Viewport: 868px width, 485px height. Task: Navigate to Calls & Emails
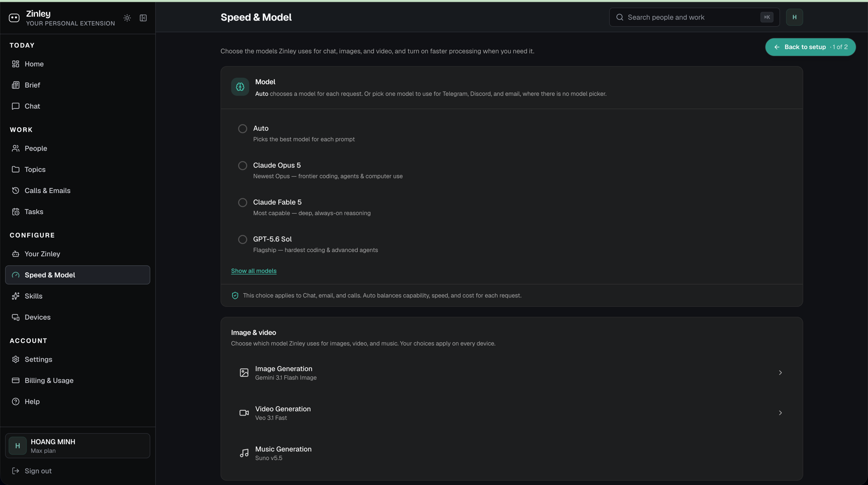(78, 191)
